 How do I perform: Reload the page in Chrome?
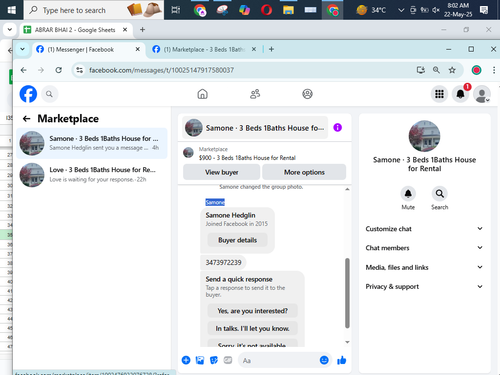point(59,70)
